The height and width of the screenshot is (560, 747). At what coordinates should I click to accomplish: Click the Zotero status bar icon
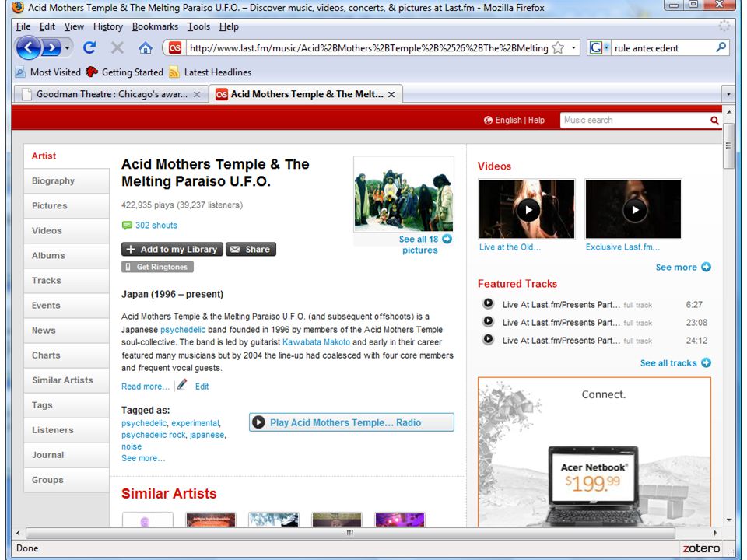coord(701,548)
